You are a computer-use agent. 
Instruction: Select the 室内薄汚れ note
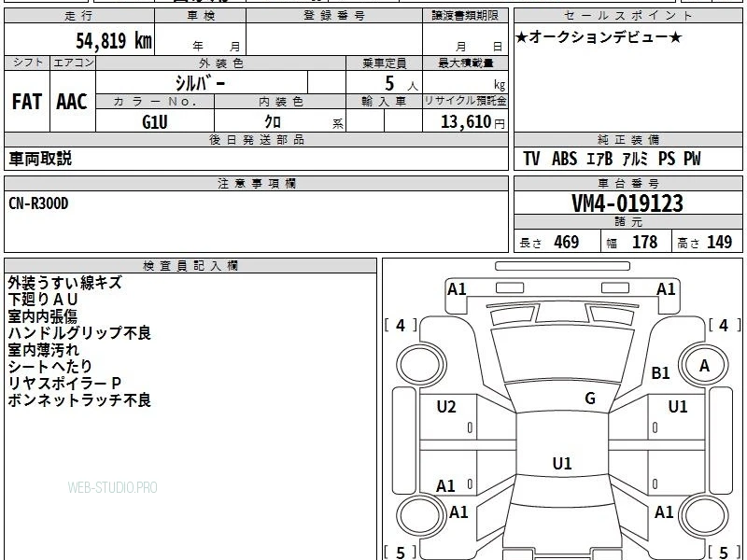click(43, 349)
